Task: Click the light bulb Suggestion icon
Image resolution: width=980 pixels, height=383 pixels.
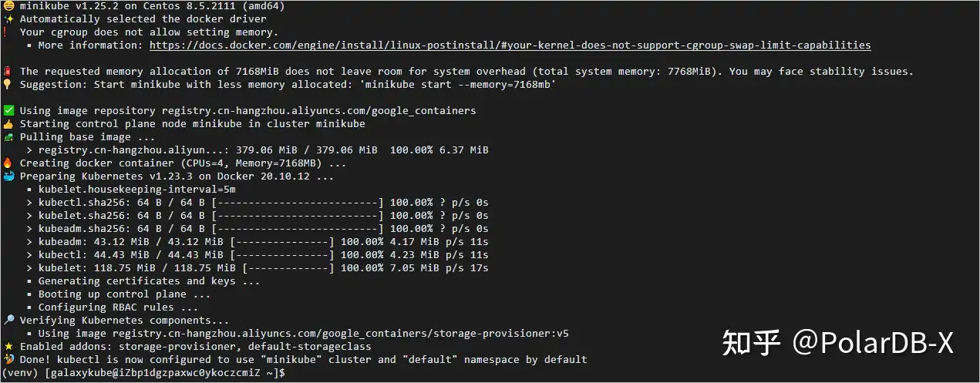Action: 8,84
